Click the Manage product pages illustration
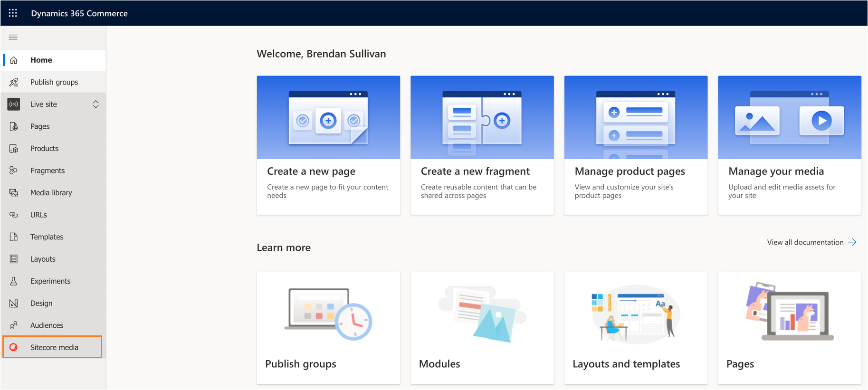The width and height of the screenshot is (868, 390). click(x=636, y=117)
